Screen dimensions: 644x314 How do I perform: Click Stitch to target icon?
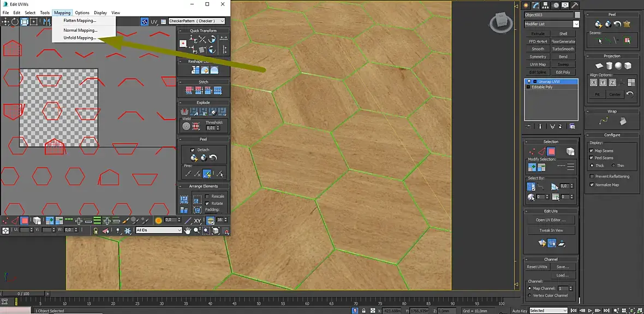point(189,91)
